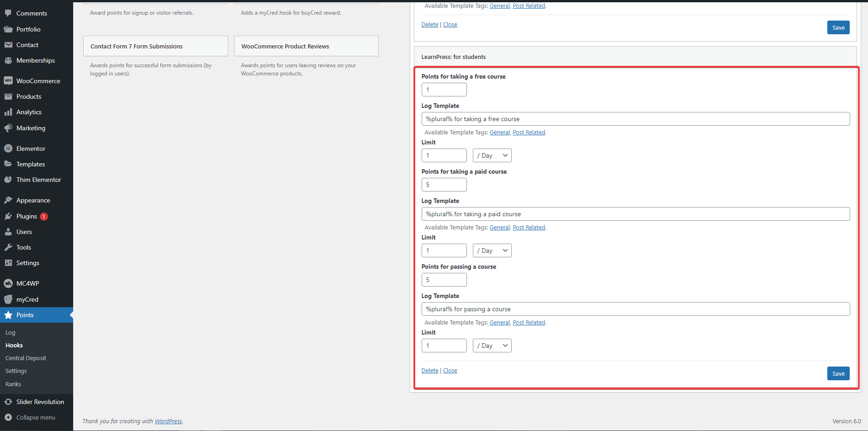This screenshot has width=868, height=431.
Task: Open Tools via the wrench icon
Action: [8, 247]
